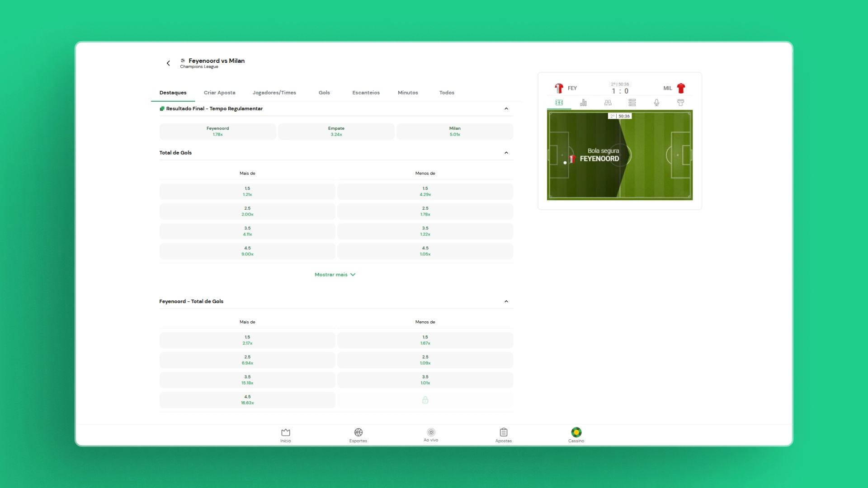868x488 pixels.
Task: Open the Todos tab
Action: (447, 93)
